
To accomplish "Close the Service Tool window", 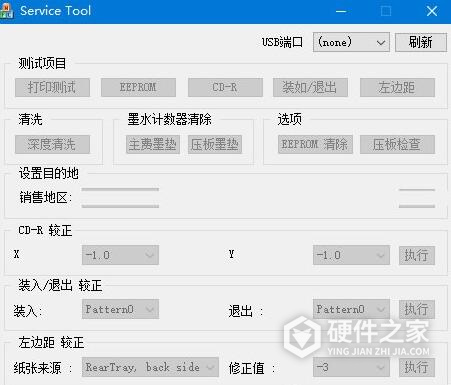I will (x=432, y=11).
